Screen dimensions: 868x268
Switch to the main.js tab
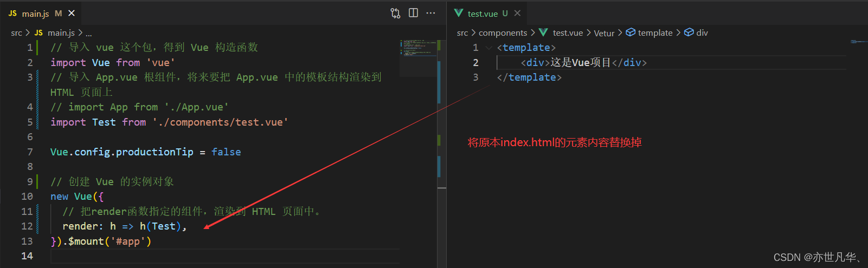coord(41,13)
